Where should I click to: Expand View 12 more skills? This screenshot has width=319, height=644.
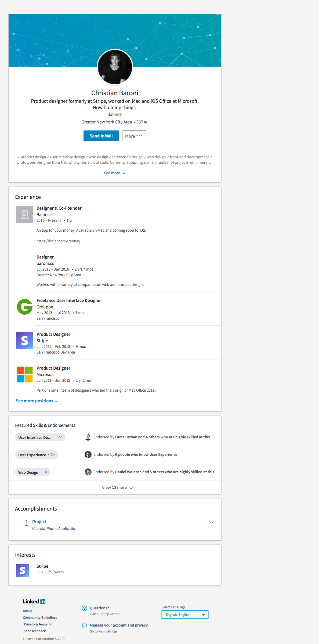(117, 487)
